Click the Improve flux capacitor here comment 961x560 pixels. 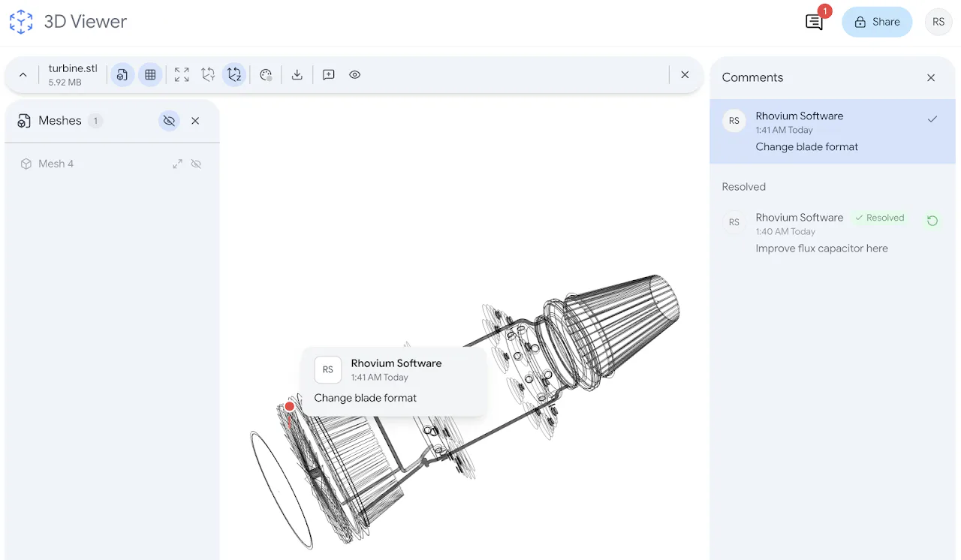point(822,248)
